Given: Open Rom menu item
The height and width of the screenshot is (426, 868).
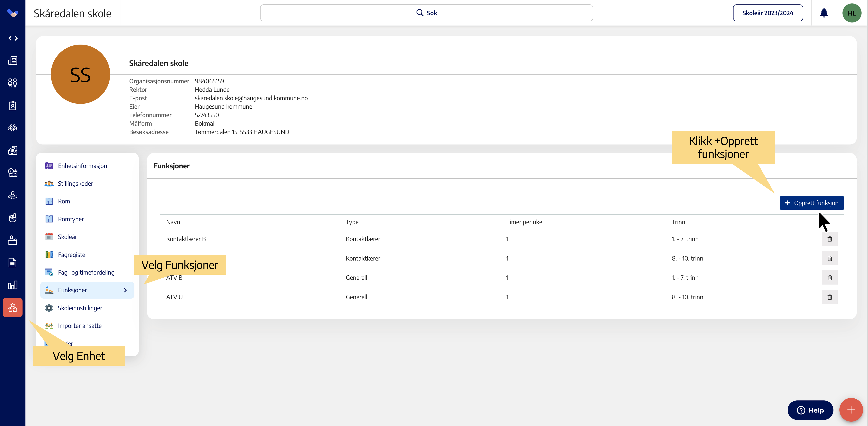Looking at the screenshot, I should tap(87, 201).
